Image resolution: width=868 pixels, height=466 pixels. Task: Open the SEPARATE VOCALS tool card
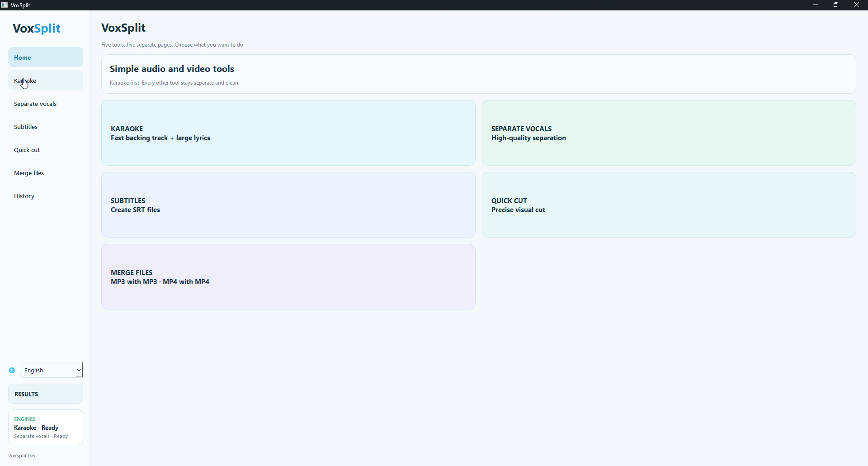669,133
